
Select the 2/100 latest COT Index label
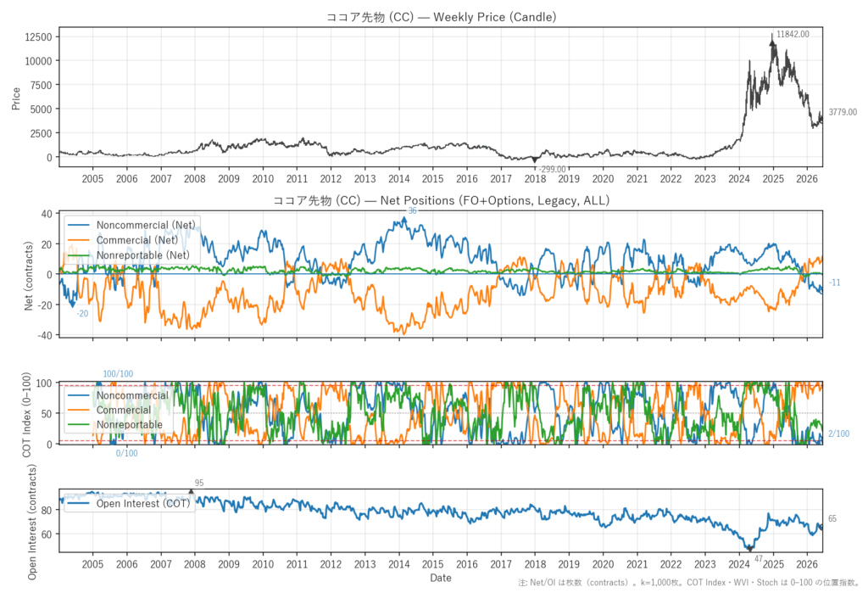pos(838,434)
